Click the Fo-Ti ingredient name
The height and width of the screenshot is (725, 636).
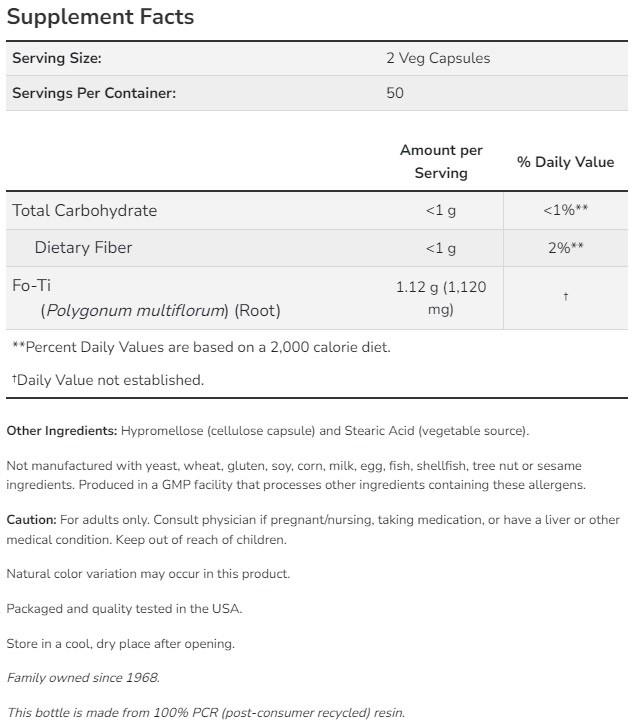[31, 285]
